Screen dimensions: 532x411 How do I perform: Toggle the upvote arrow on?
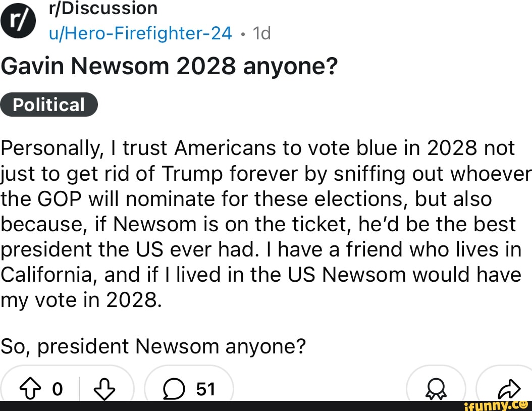30,389
